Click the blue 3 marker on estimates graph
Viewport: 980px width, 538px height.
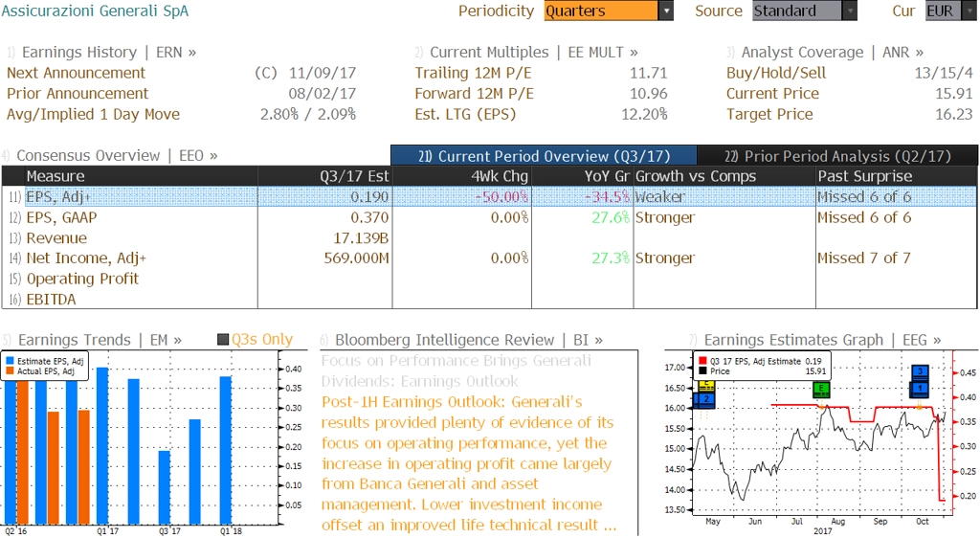[x=920, y=371]
